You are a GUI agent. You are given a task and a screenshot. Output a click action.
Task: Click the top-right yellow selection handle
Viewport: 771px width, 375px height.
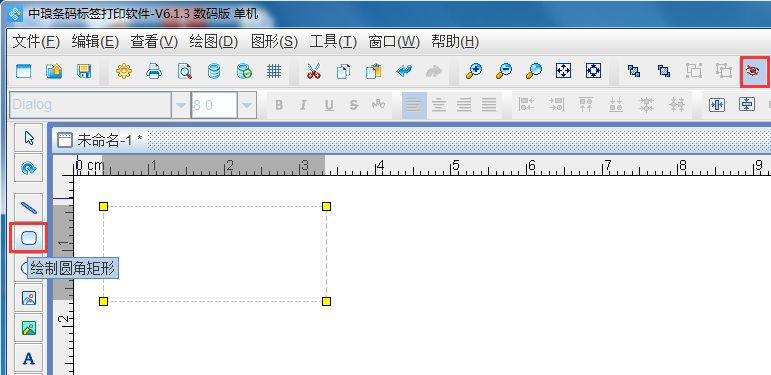[x=326, y=206]
